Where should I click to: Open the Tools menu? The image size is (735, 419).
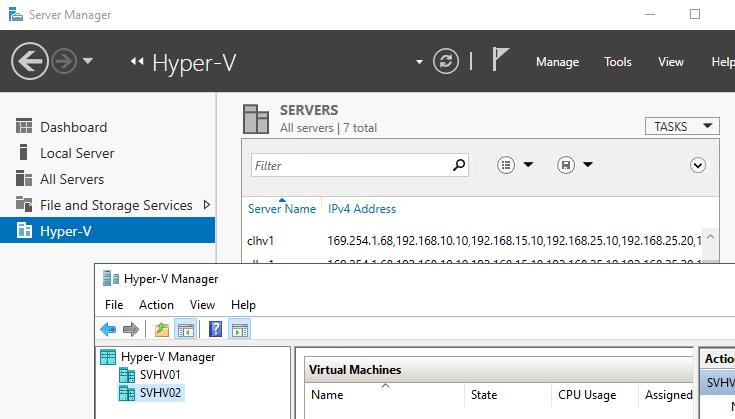coord(618,62)
